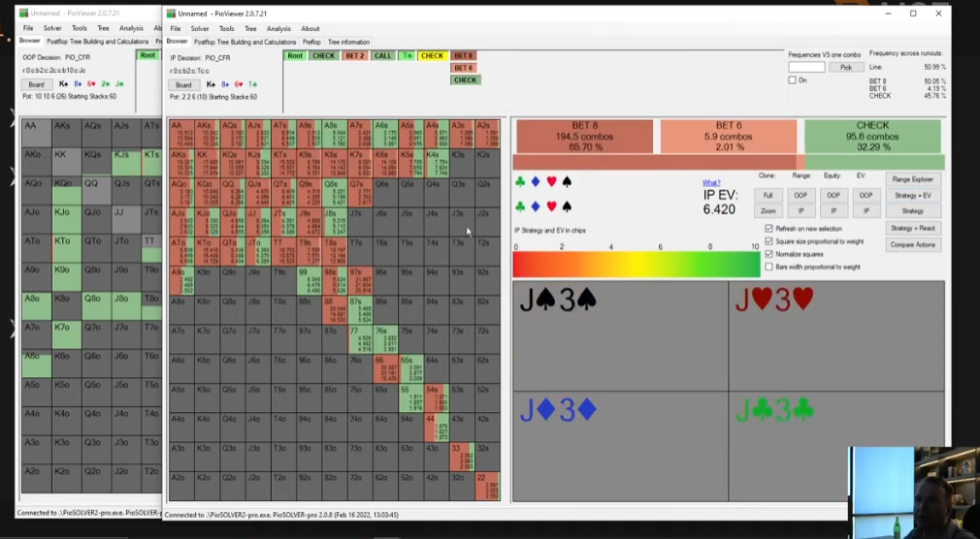Click the 'Strategy + React' button
The width and height of the screenshot is (980, 539).
pos(912,228)
